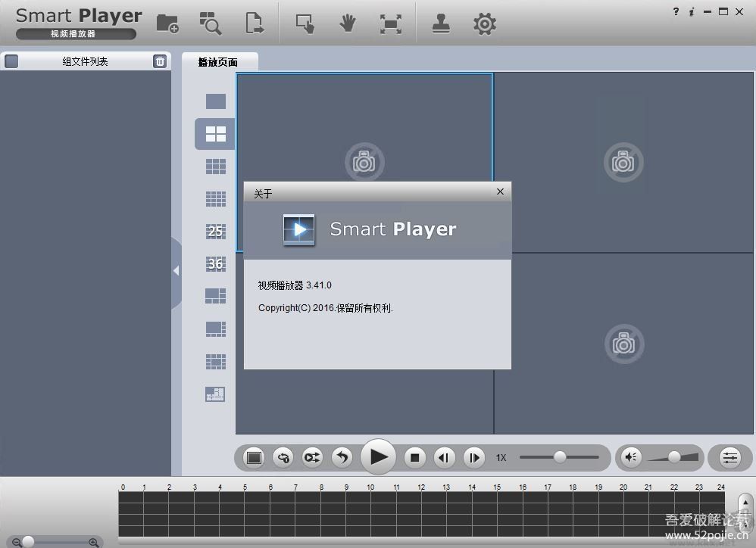Viewport: 756px width, 548px height.
Task: Click the export file icon
Action: (x=255, y=23)
